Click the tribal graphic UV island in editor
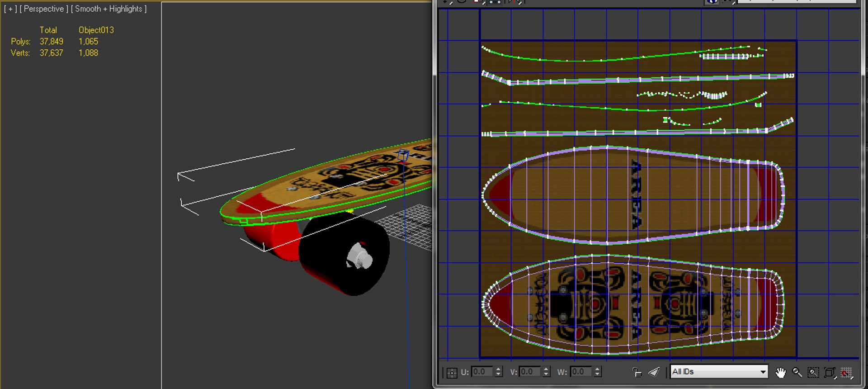This screenshot has height=389, width=868. coord(633,304)
